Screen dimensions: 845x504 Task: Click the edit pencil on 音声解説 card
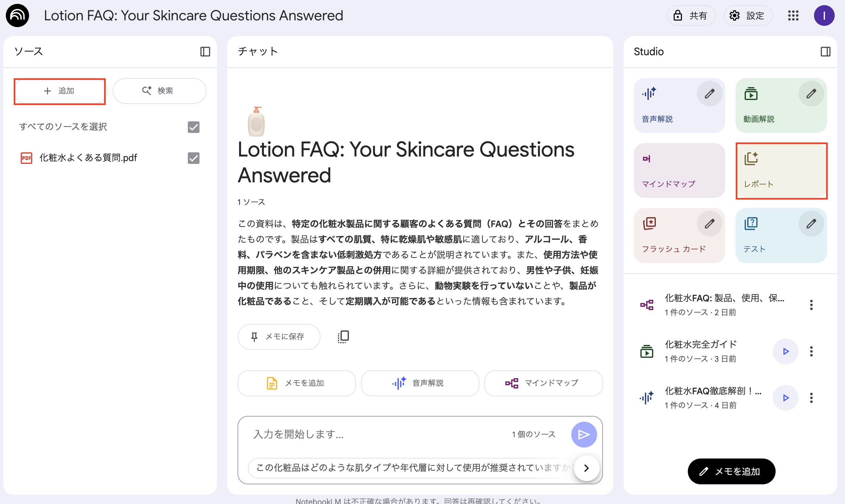pos(709,94)
